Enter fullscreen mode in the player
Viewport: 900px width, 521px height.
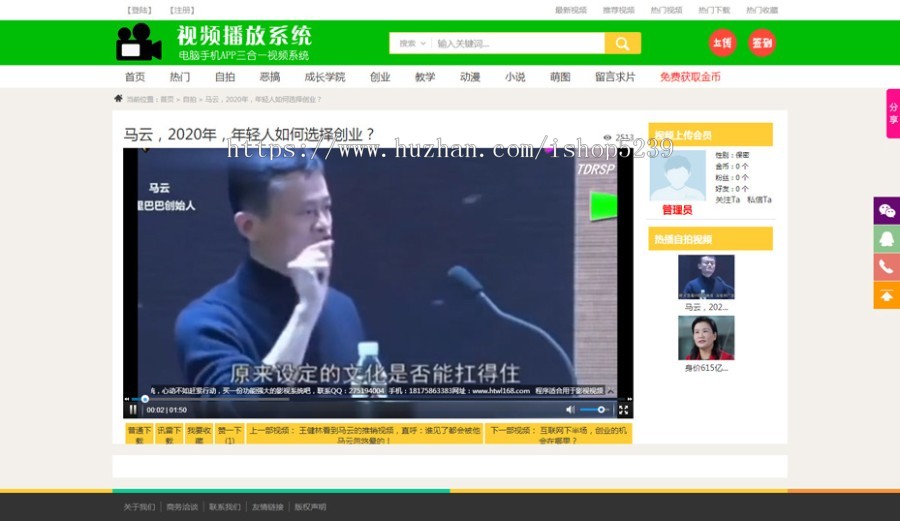pos(623,410)
